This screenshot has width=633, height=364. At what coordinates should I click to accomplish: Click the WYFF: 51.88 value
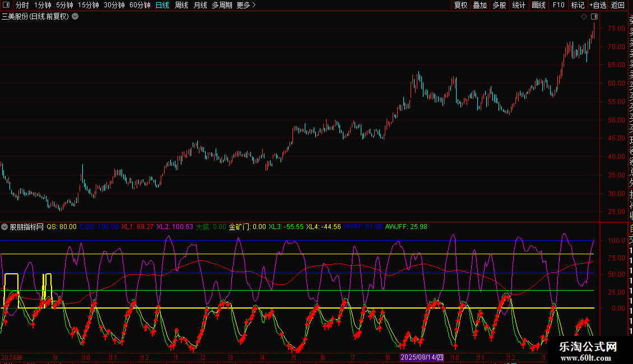coord(363,227)
